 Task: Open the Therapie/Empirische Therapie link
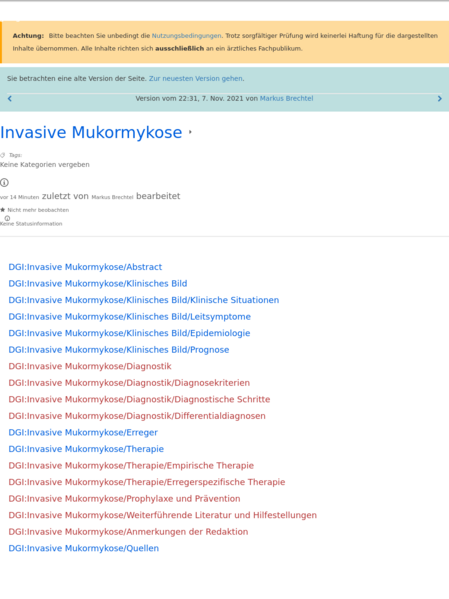[131, 465]
